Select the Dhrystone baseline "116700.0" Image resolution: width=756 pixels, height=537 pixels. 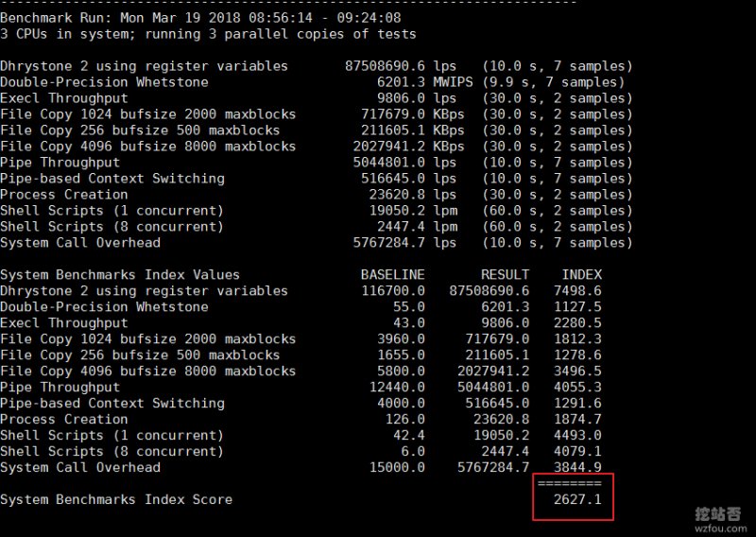pos(393,291)
